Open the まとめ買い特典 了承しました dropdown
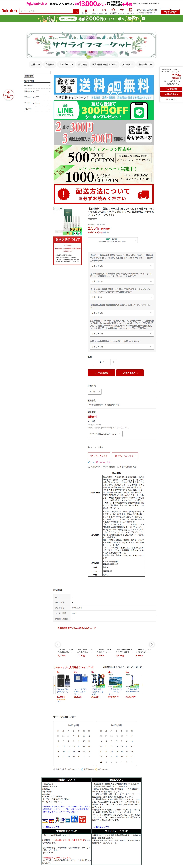 [122, 297]
